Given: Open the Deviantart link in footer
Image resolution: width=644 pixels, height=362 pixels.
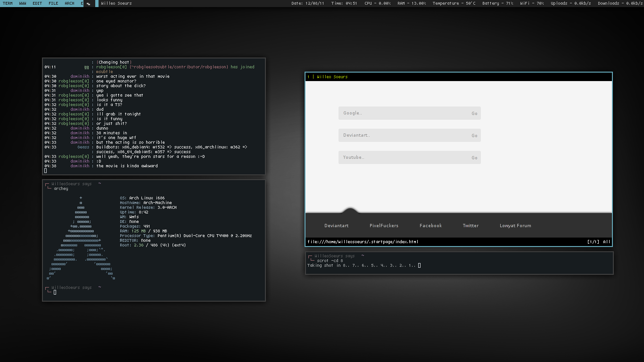Looking at the screenshot, I should click(337, 226).
